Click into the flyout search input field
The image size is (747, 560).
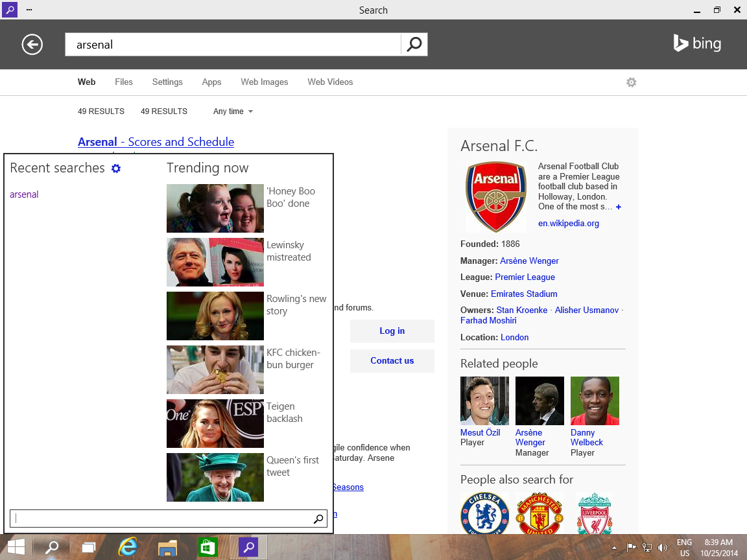(x=162, y=519)
